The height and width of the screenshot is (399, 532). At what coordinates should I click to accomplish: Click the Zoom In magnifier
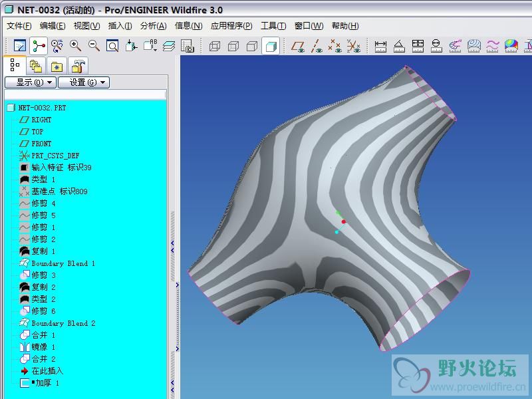point(75,45)
